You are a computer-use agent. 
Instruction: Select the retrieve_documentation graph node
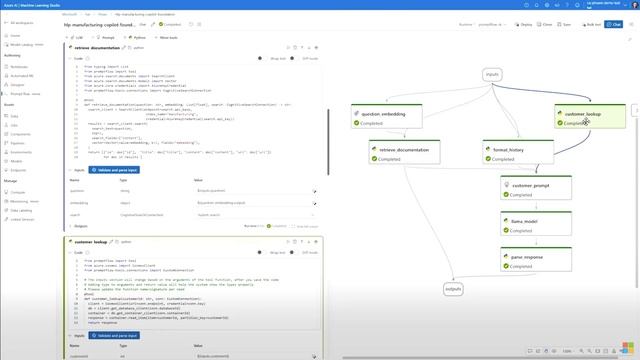pos(404,152)
